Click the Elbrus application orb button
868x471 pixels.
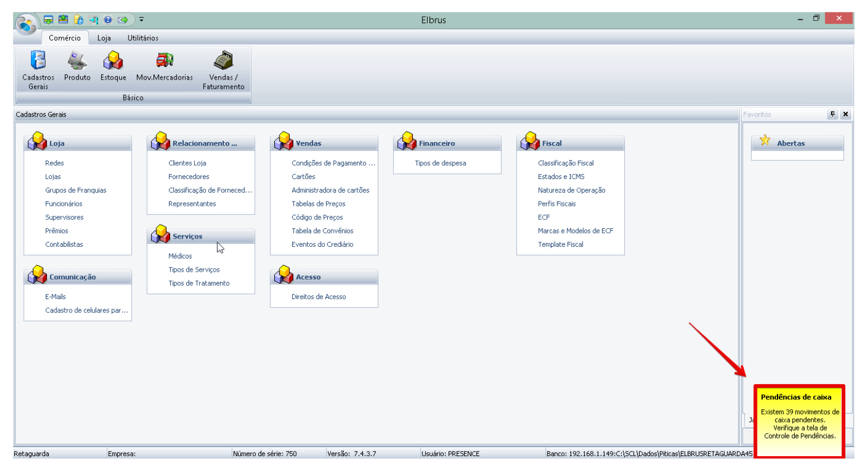(x=26, y=26)
